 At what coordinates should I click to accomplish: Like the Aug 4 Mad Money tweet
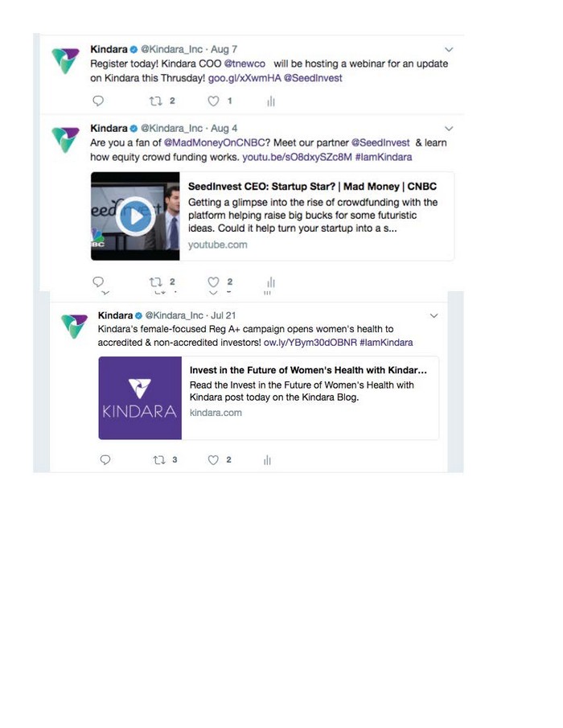[213, 282]
